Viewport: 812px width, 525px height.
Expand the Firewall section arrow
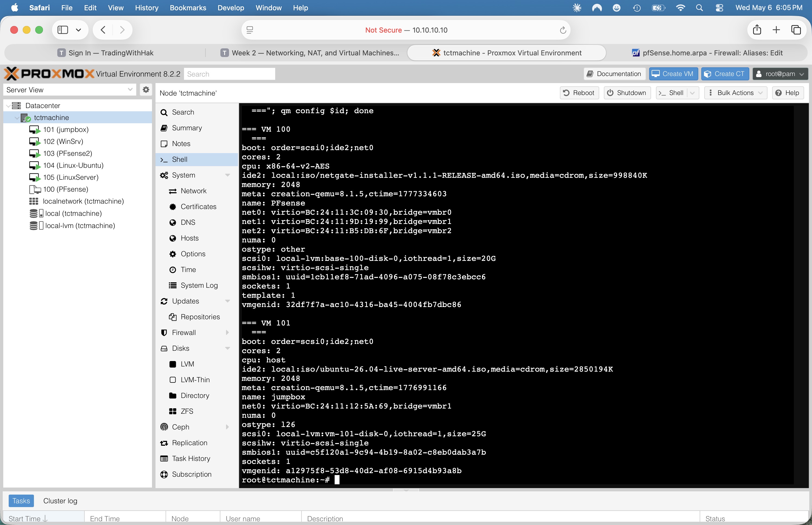[227, 332]
